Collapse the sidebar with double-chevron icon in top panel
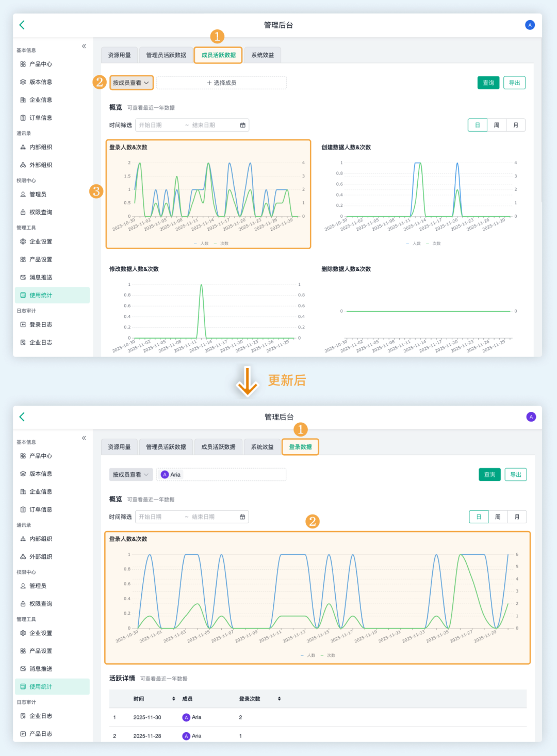The image size is (557, 756). tap(84, 46)
